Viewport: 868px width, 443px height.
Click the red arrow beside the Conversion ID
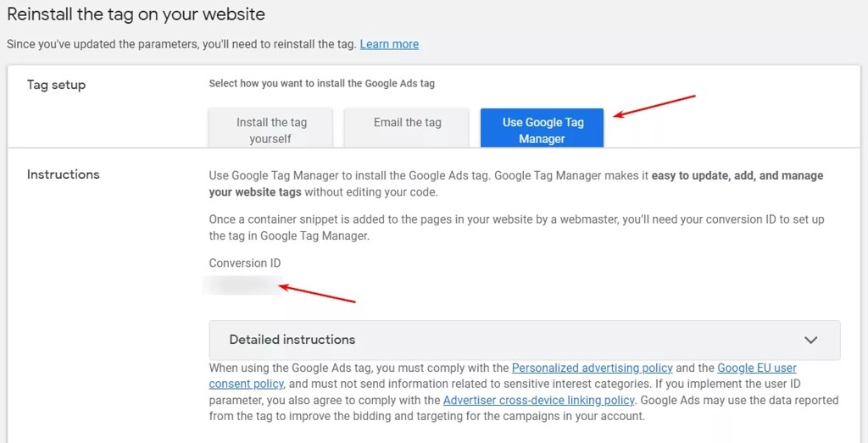318,294
